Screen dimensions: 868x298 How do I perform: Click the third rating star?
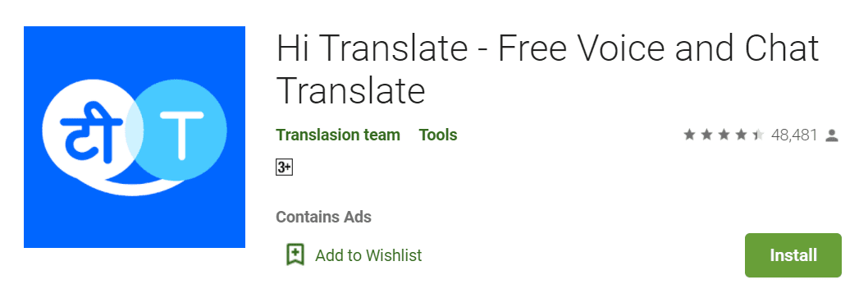coord(724,135)
